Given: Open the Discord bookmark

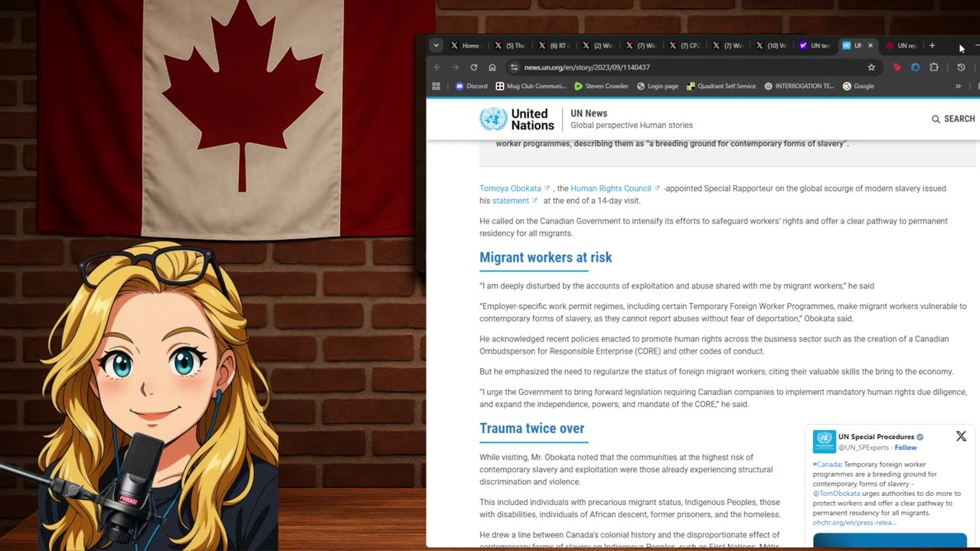Looking at the screenshot, I should pos(472,86).
